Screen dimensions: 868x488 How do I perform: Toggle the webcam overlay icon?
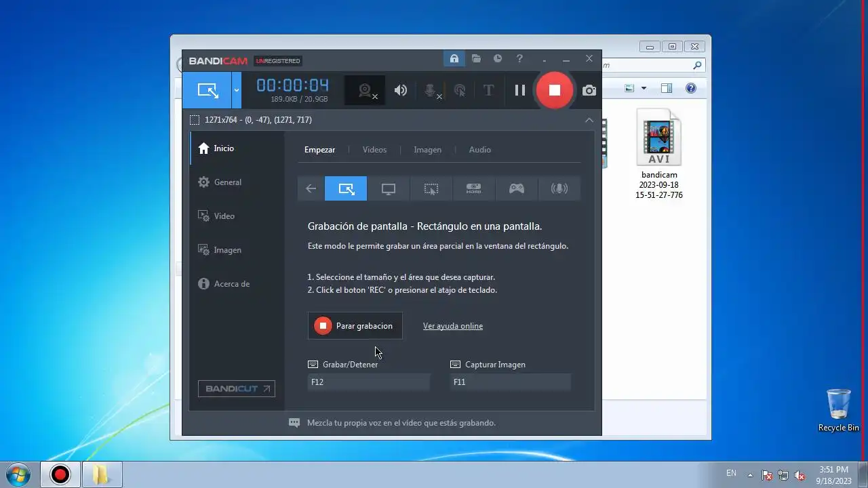[x=366, y=90]
